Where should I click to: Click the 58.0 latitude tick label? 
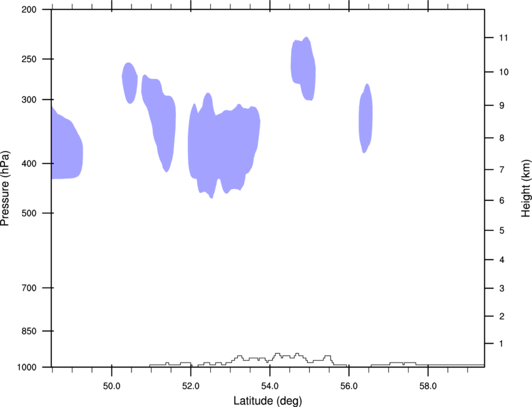(428, 386)
